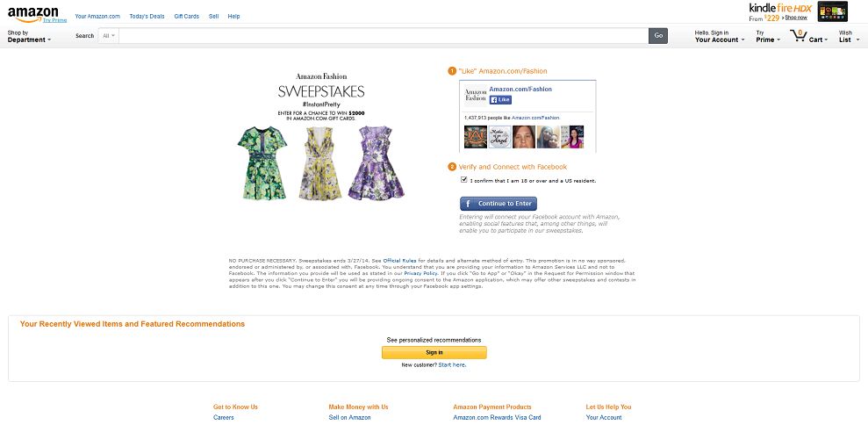Click the Continue to Enter button
Image resolution: width=868 pixels, height=425 pixels.
[499, 204]
